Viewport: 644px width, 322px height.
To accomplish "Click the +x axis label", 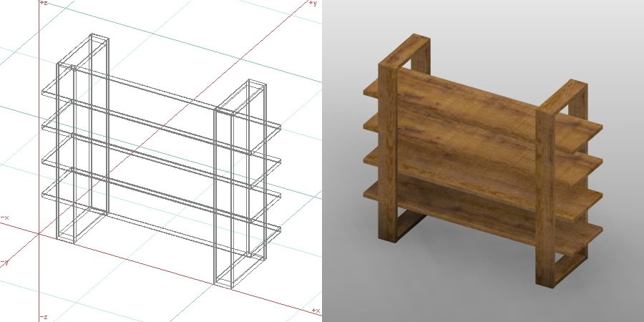I will pos(316,311).
